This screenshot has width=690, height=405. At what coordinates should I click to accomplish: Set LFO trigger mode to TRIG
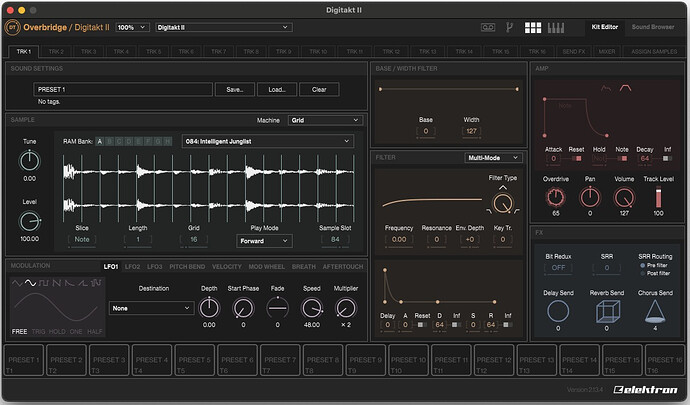(x=38, y=330)
